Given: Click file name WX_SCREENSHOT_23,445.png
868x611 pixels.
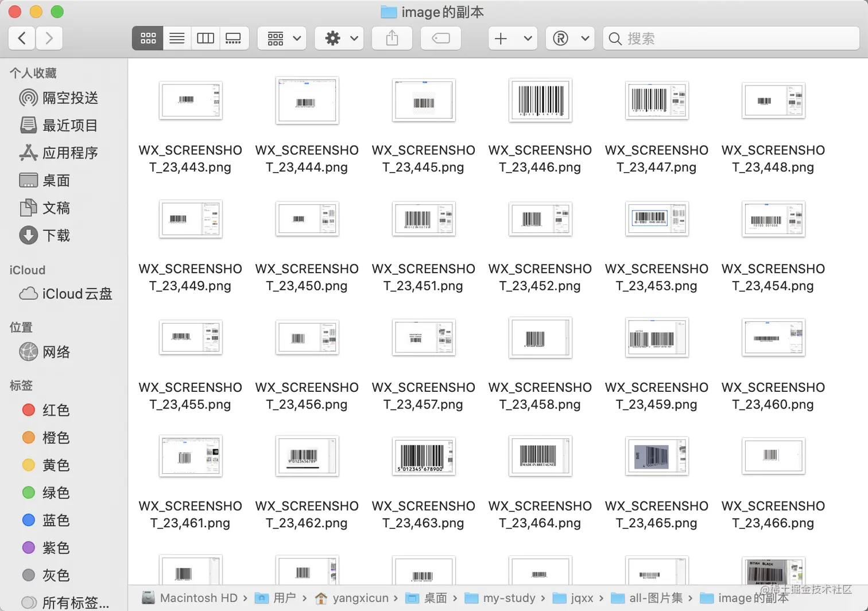Looking at the screenshot, I should (x=424, y=159).
